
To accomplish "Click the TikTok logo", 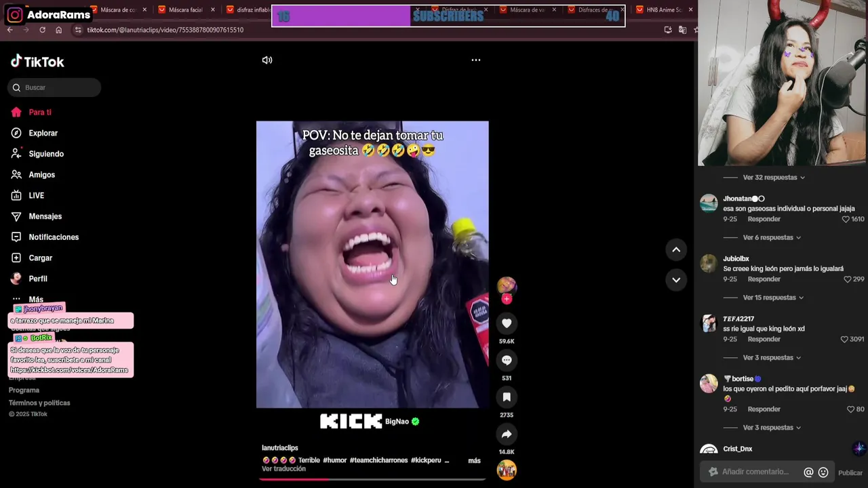I will tap(37, 62).
